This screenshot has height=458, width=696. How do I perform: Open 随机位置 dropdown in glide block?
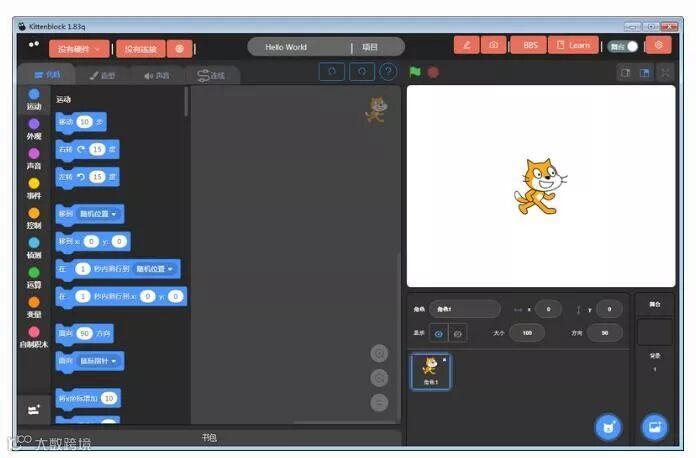[x=154, y=269]
